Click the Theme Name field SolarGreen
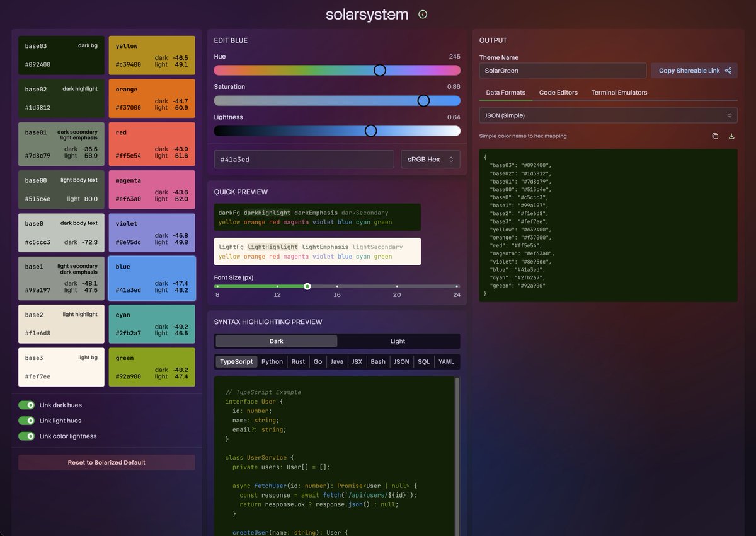Viewport: 756px width, 536px height. 563,71
